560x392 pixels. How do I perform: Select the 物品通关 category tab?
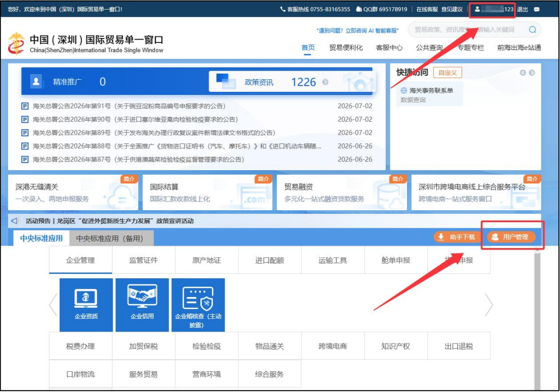tap(270, 346)
